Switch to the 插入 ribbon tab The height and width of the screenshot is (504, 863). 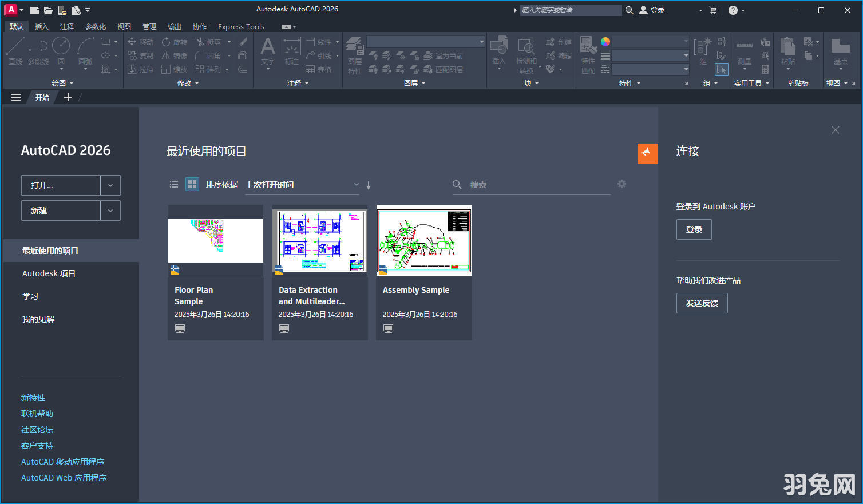(x=41, y=26)
